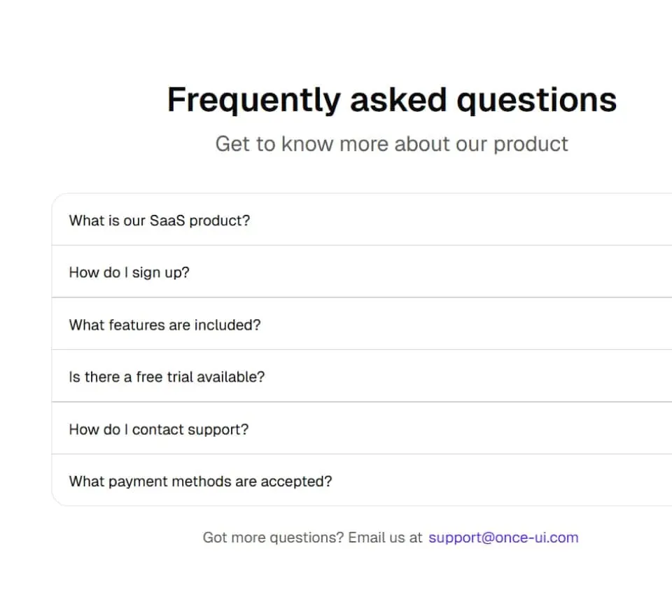Click the payment methods question label text
The image size is (672, 616).
tap(200, 482)
